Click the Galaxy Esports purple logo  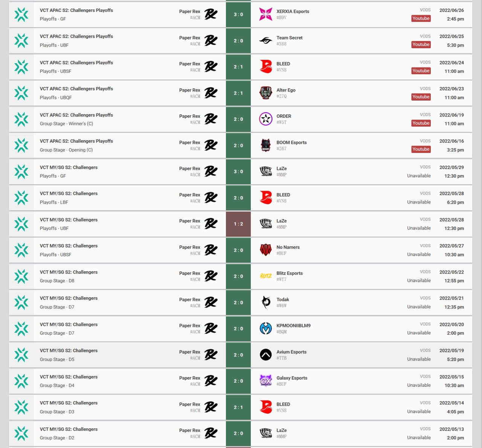pyautogui.click(x=265, y=381)
